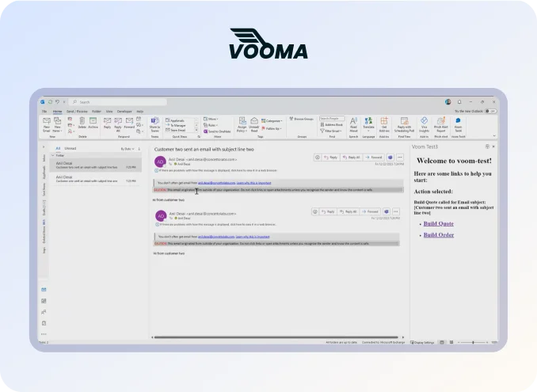Open the By Date sort dropdown
Viewport: 537px width, 392px height.
pyautogui.click(x=127, y=149)
